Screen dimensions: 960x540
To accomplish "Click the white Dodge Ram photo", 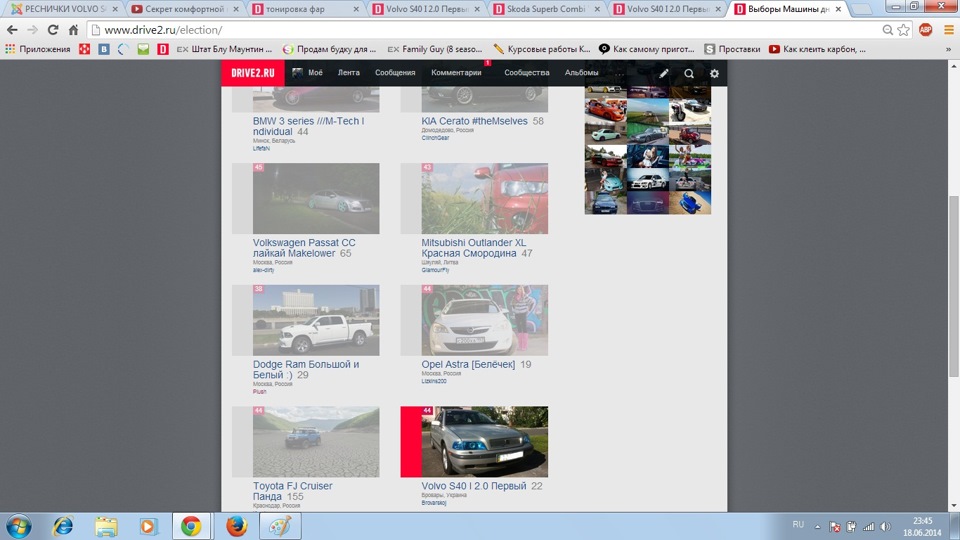I will 316,320.
